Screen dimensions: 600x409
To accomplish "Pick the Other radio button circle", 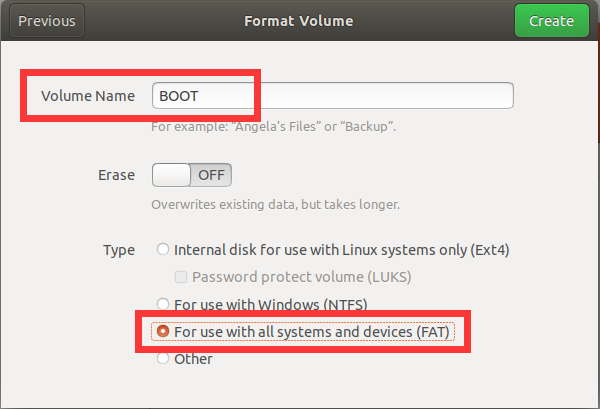I will point(163,358).
